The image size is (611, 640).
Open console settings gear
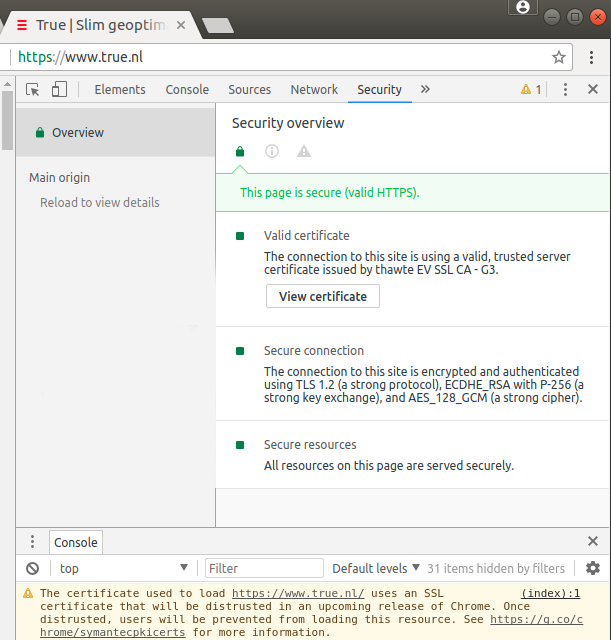click(x=593, y=568)
